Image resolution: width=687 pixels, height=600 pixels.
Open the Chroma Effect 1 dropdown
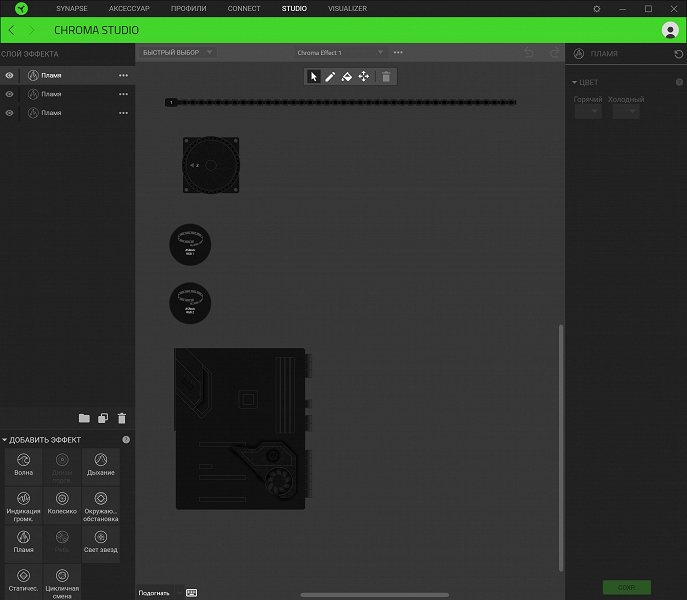pos(340,53)
